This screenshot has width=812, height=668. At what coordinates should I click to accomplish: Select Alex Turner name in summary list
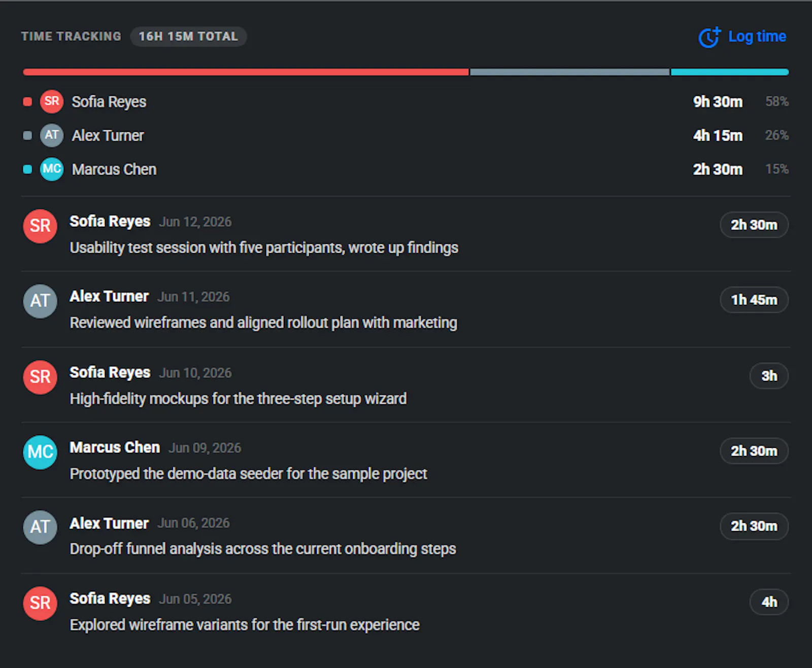[108, 135]
